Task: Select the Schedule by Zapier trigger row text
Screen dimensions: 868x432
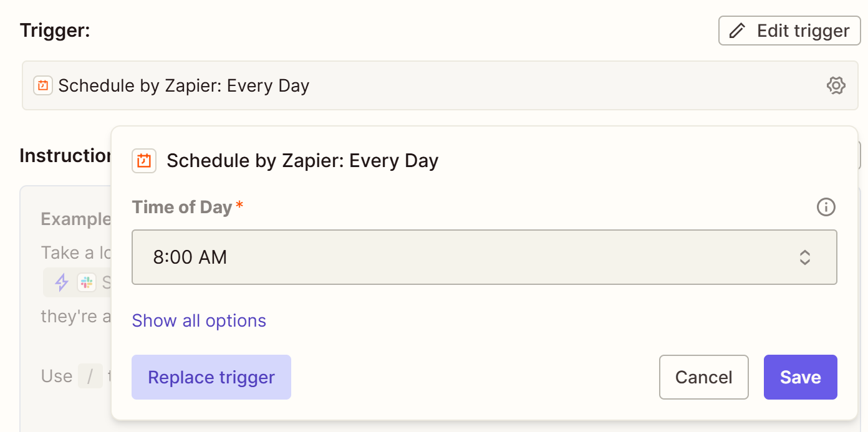Action: (x=184, y=85)
